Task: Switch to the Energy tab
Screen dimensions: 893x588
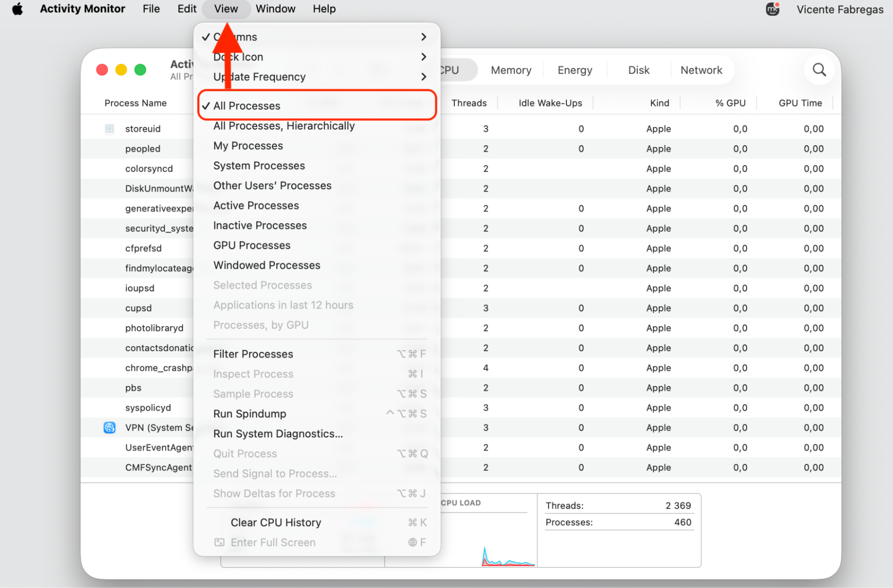Action: coord(574,70)
